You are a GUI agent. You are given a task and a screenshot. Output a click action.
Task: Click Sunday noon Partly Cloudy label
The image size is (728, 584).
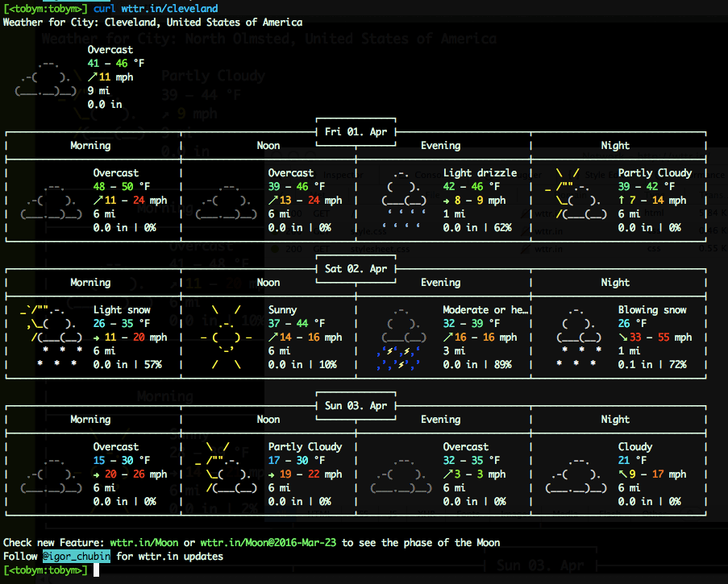click(305, 447)
